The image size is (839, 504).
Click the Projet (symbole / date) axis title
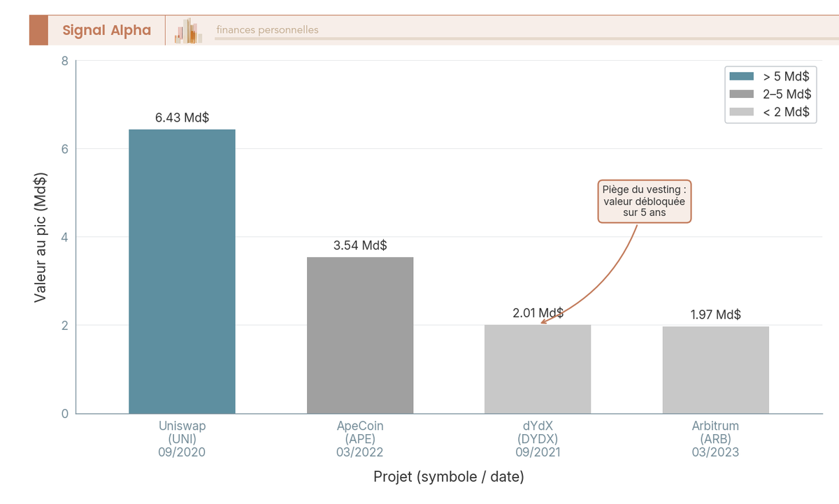(449, 477)
